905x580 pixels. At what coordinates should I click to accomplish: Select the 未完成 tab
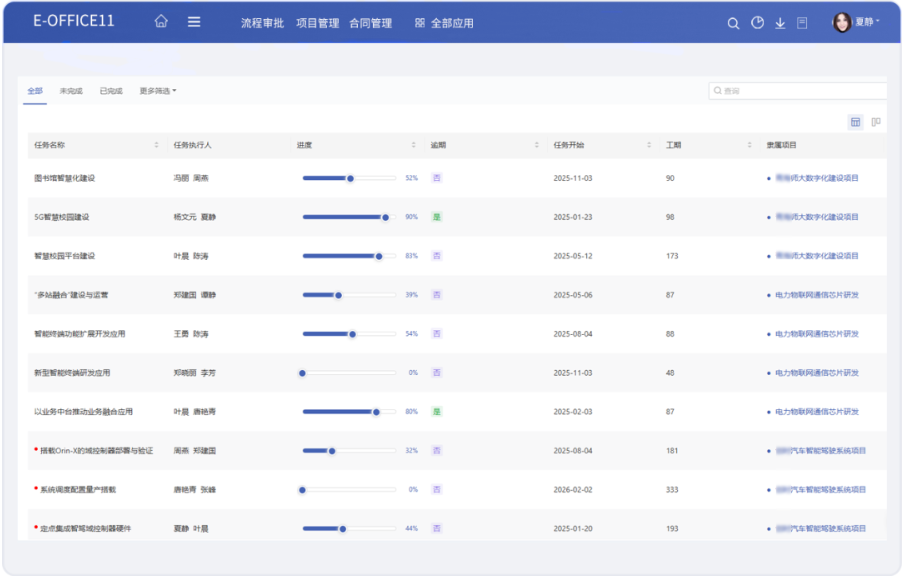pos(70,91)
